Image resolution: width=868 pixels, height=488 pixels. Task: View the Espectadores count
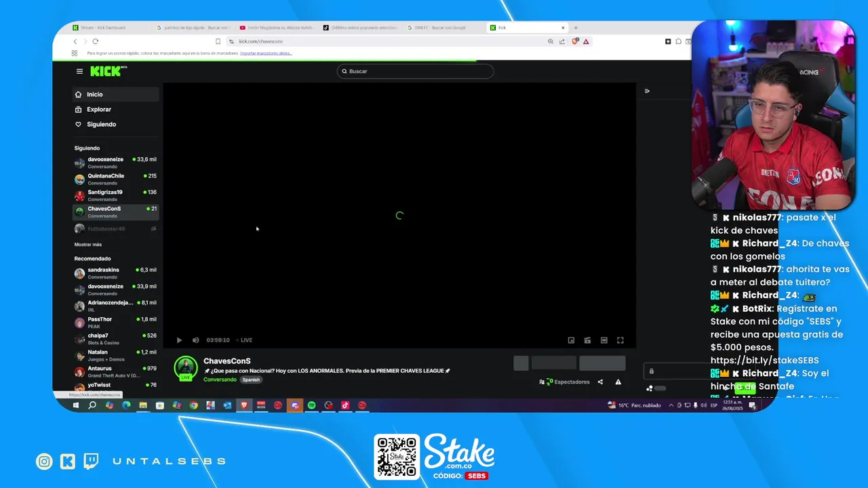click(564, 382)
